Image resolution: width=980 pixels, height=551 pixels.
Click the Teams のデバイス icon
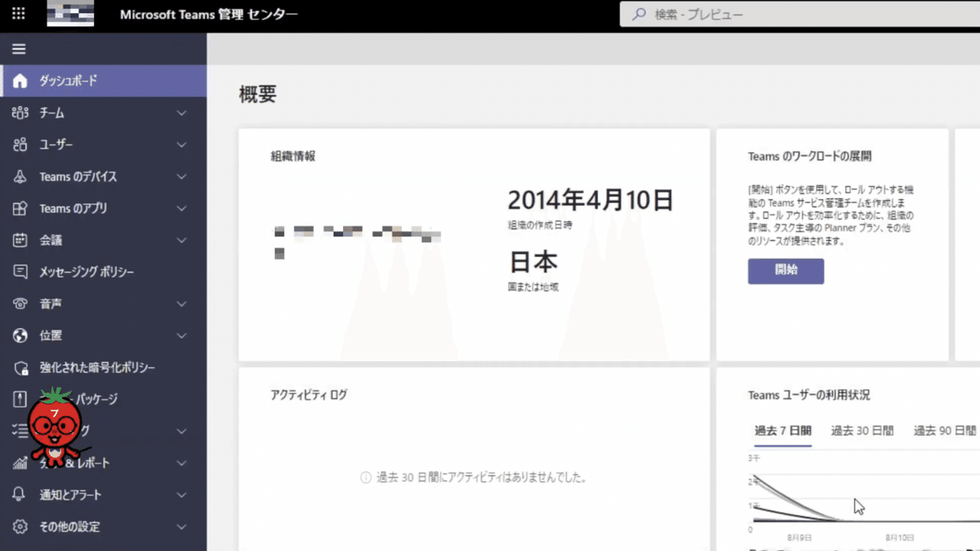point(20,176)
